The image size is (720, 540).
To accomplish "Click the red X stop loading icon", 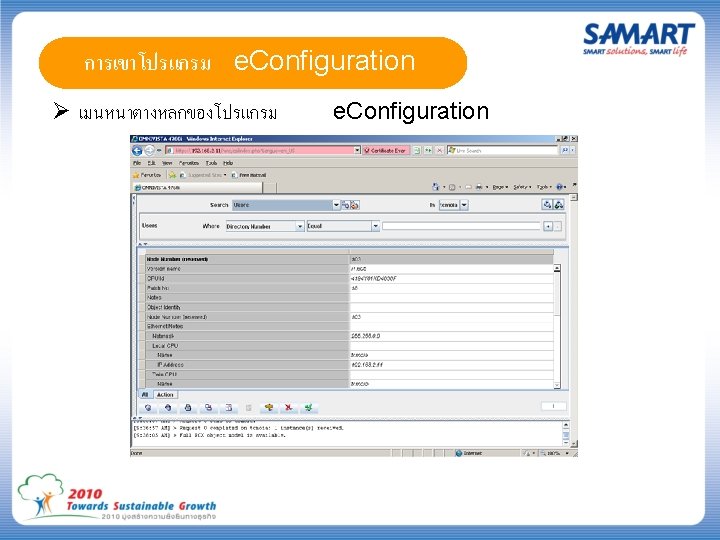I will (x=439, y=150).
